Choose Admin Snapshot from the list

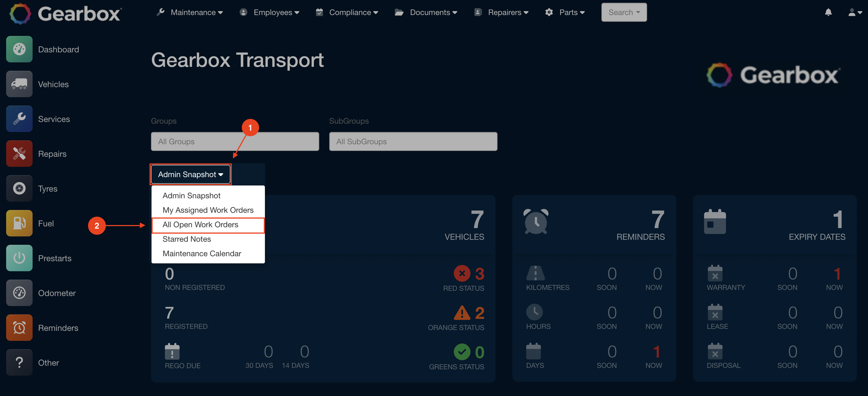191,196
